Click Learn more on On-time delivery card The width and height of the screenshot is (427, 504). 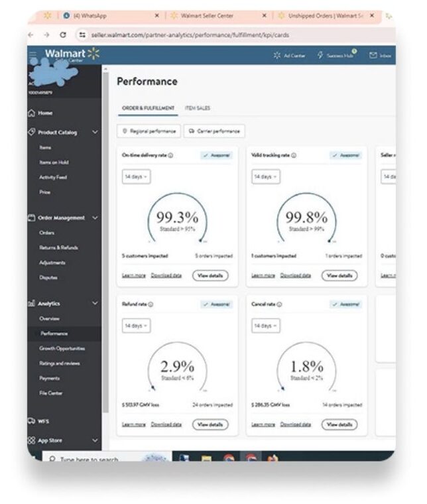[x=134, y=275]
